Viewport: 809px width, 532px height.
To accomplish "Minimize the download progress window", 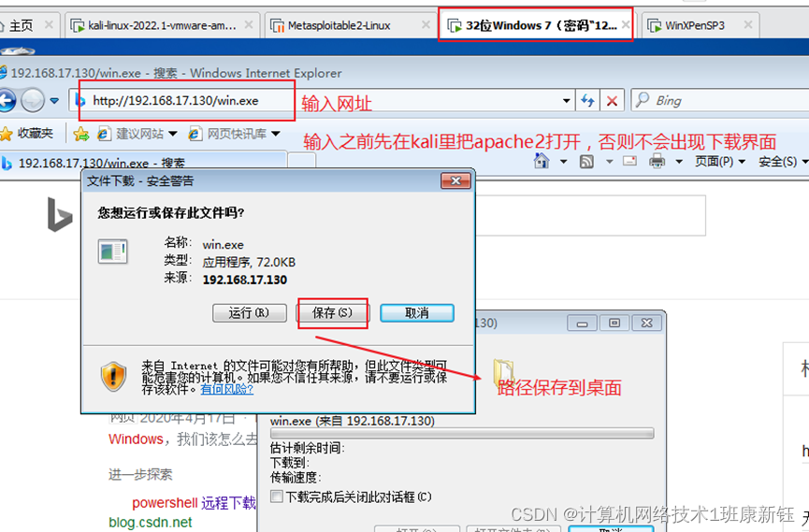I will pos(582,323).
